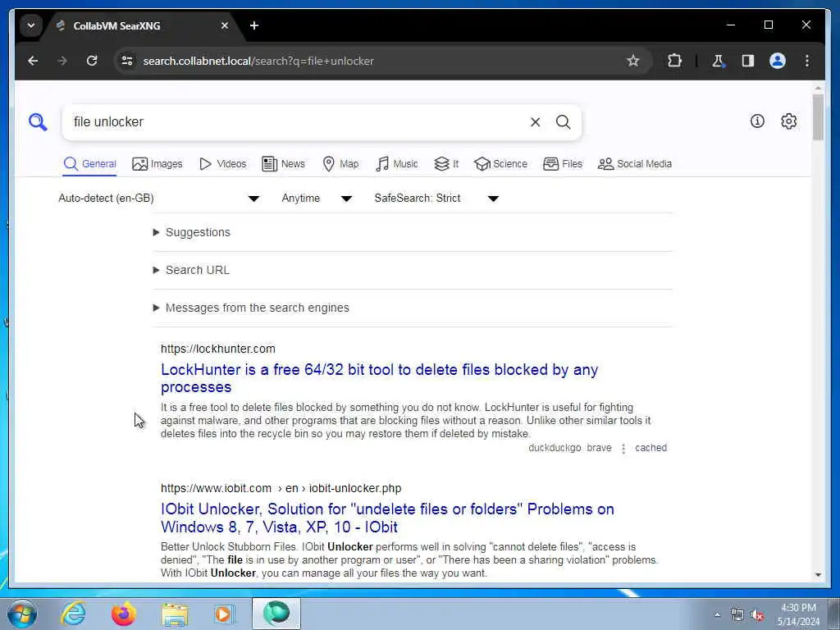The width and height of the screenshot is (840, 630).
Task: Switch to the Map tab
Action: click(340, 164)
